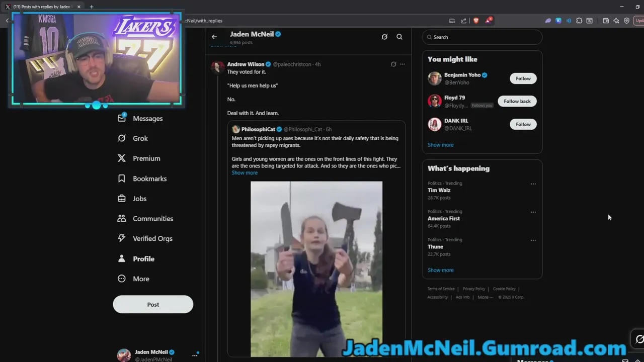Click the Grok icon in the profile header
Viewport: 644px width, 362px height.
tap(384, 37)
